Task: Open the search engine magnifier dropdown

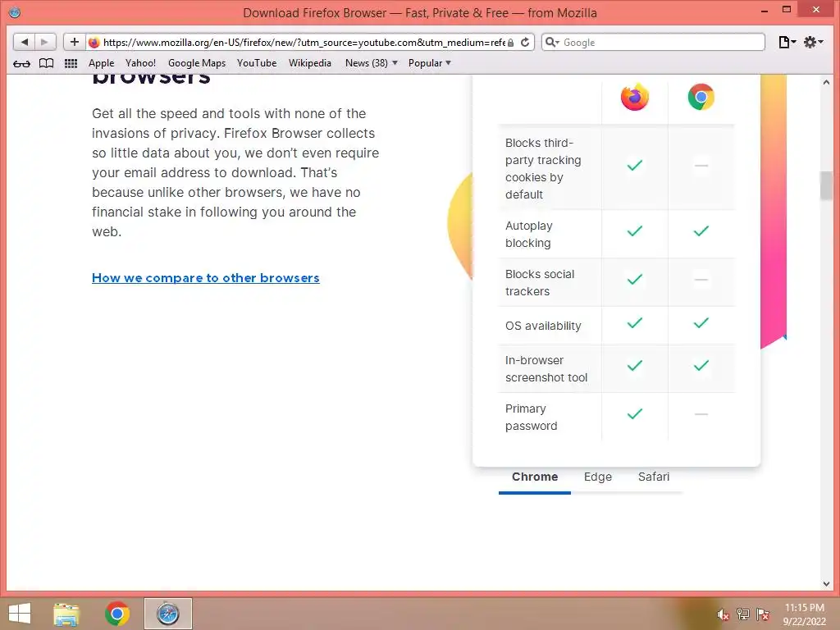Action: pyautogui.click(x=552, y=43)
